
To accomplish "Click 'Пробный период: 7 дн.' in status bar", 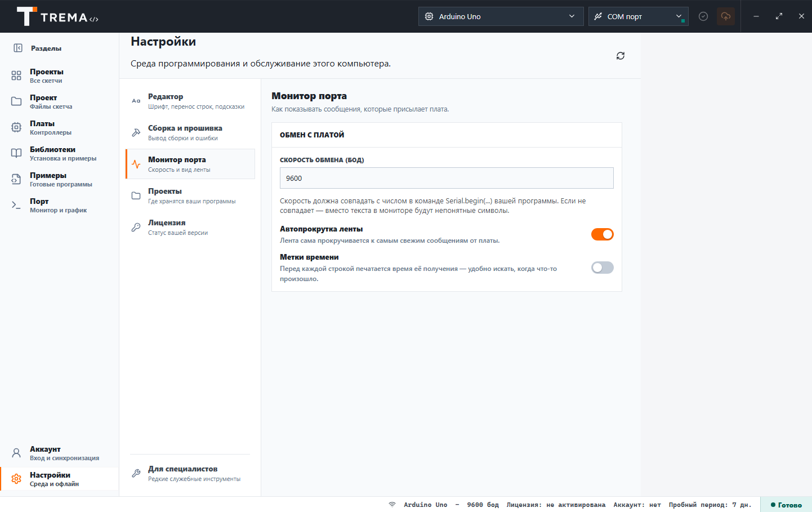I will pyautogui.click(x=710, y=505).
